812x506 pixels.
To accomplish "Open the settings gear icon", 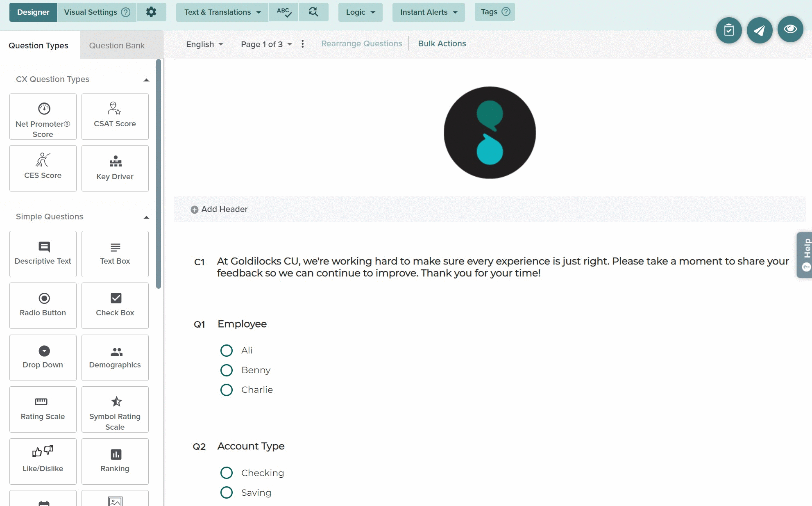I will coord(151,12).
